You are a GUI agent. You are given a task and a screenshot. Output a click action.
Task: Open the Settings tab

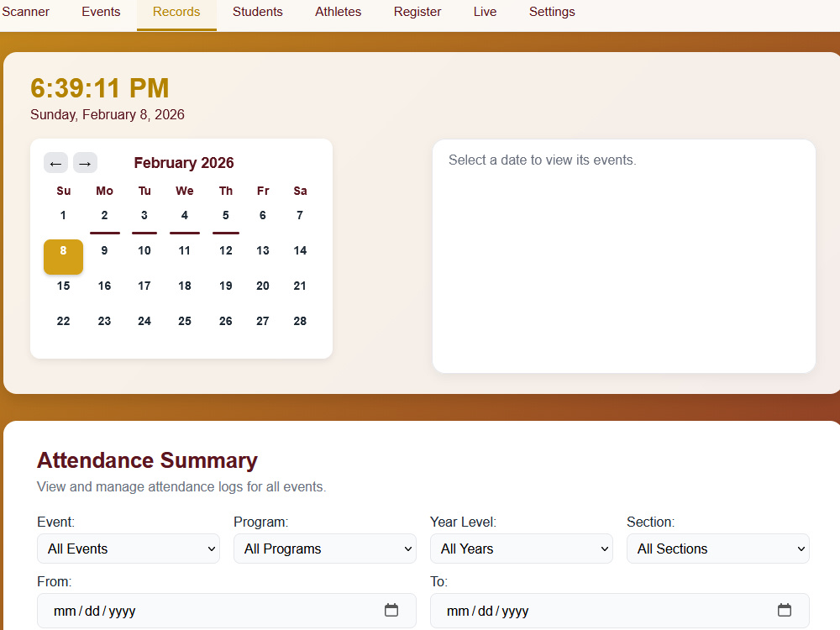(x=552, y=12)
